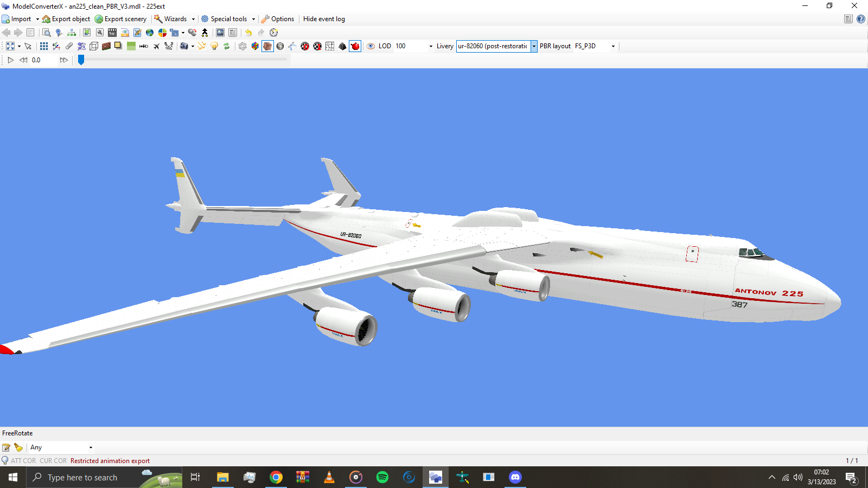
Task: Click the green refresh arrows icon
Action: pos(227,46)
